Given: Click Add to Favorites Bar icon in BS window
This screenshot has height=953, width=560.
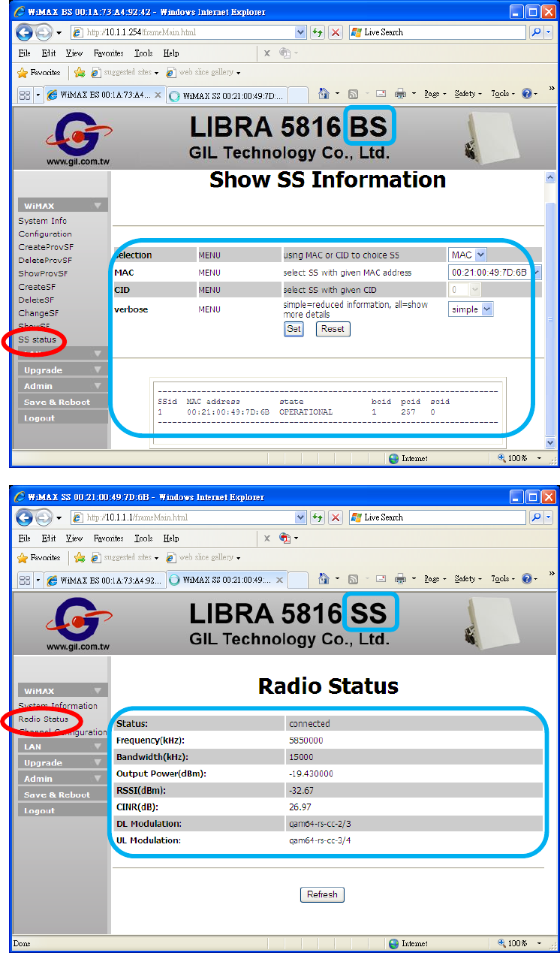Looking at the screenshot, I should (80, 73).
